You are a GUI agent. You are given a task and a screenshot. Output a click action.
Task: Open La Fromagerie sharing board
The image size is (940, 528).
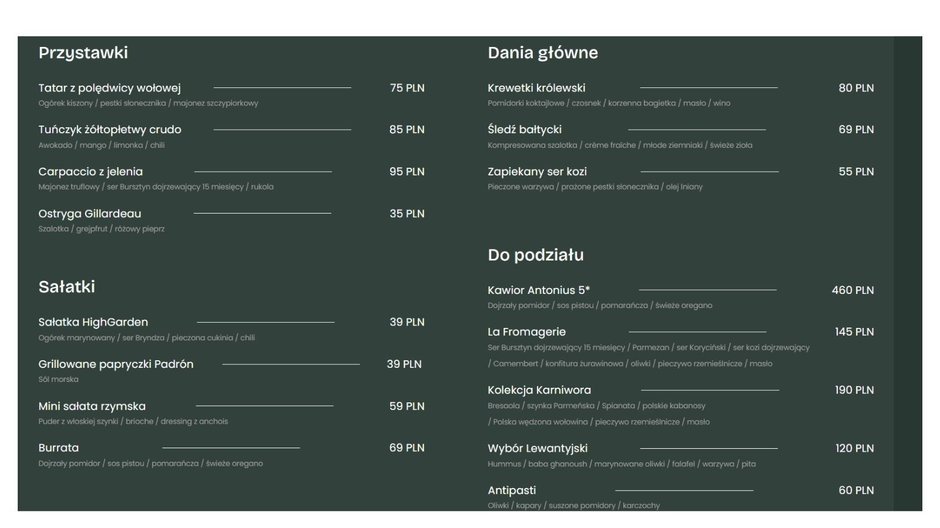point(527,332)
